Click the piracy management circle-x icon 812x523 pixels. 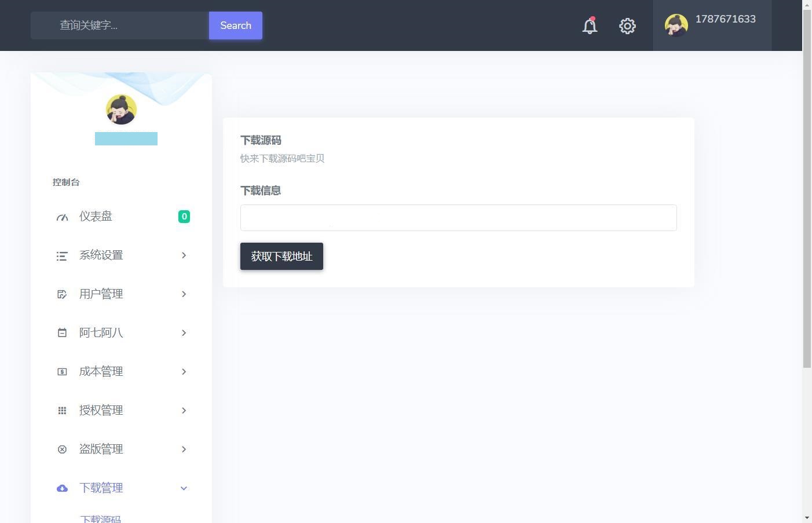click(x=62, y=449)
